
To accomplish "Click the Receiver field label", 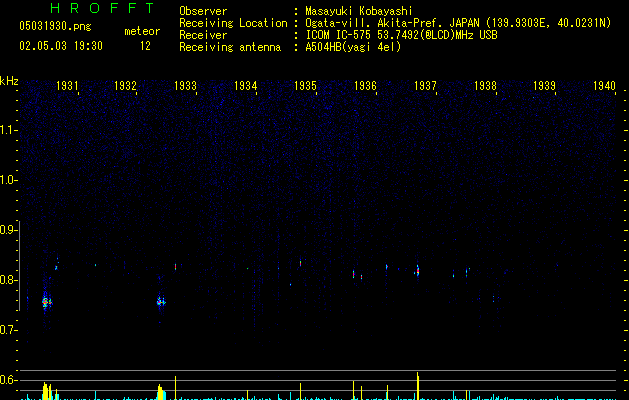I will (x=203, y=35).
